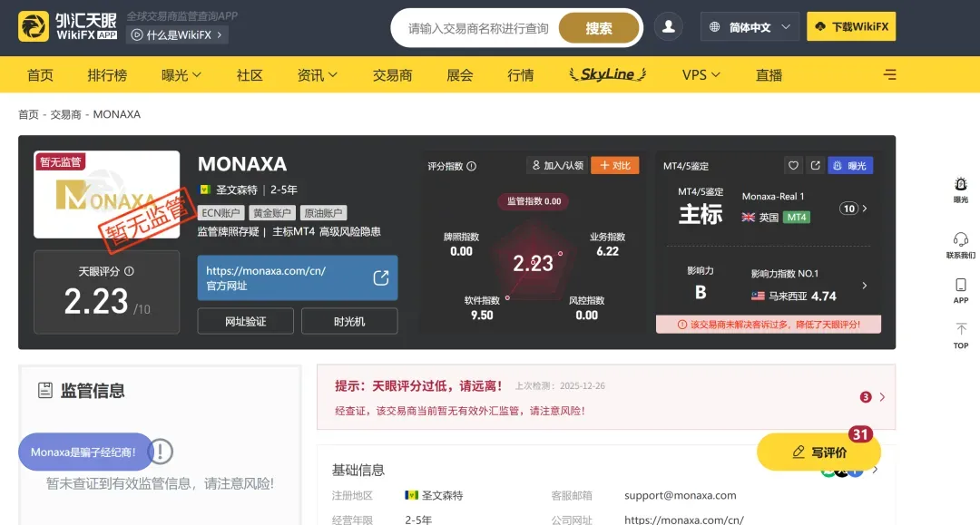Open the 社区 nav tab
The width and height of the screenshot is (980, 525).
(250, 75)
